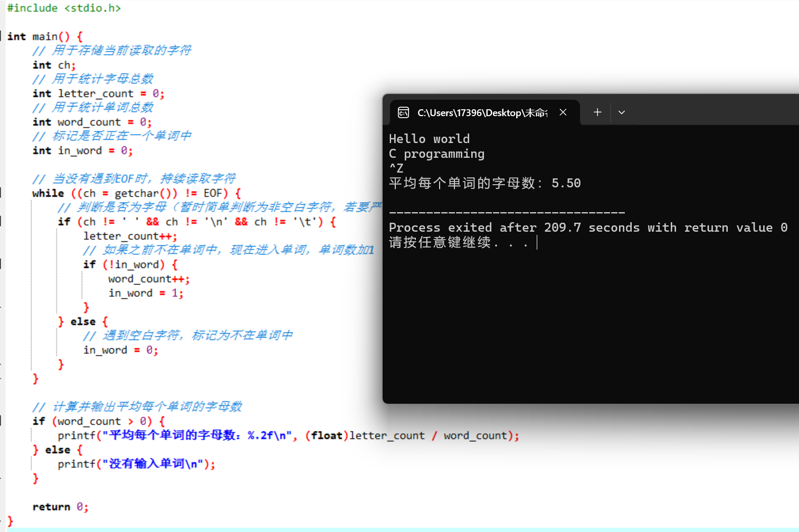The height and width of the screenshot is (532, 799).
Task: Click the "请按任意键继续" prompt in the terminal
Action: pyautogui.click(x=458, y=242)
